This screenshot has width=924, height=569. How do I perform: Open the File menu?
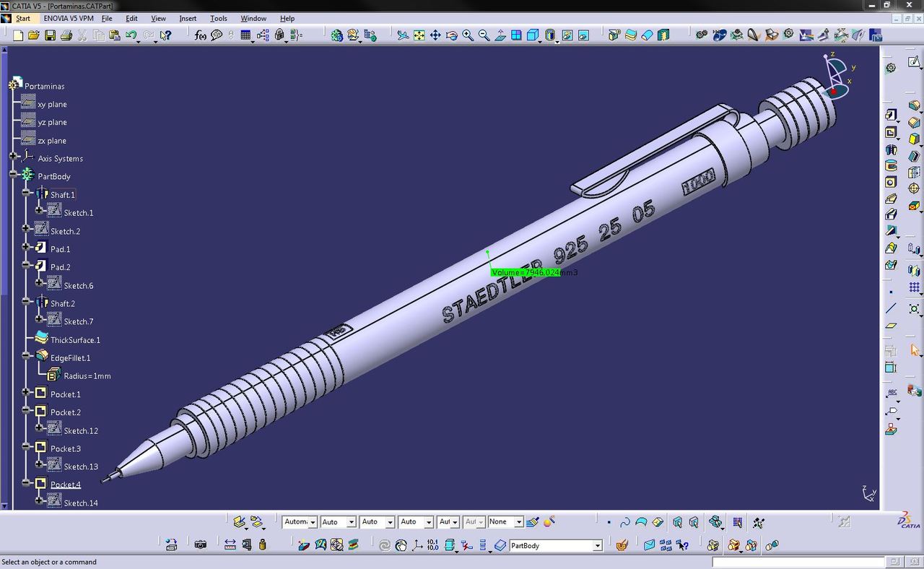click(x=107, y=18)
